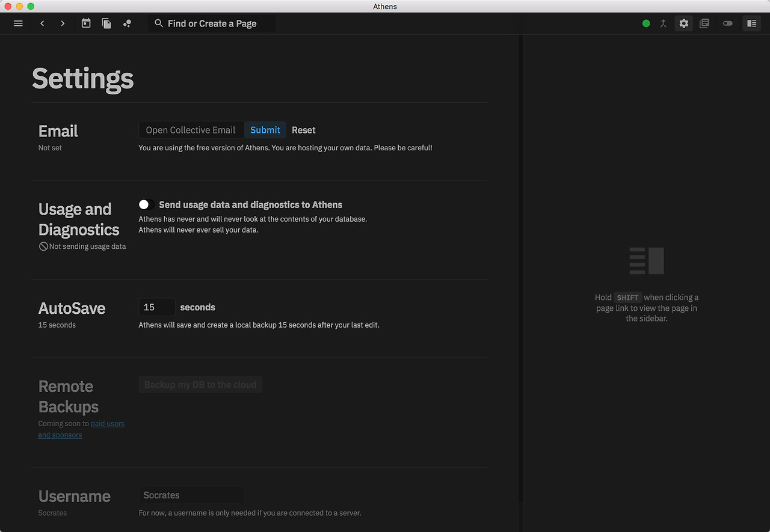
Task: Open the help book icon
Action: (x=704, y=23)
